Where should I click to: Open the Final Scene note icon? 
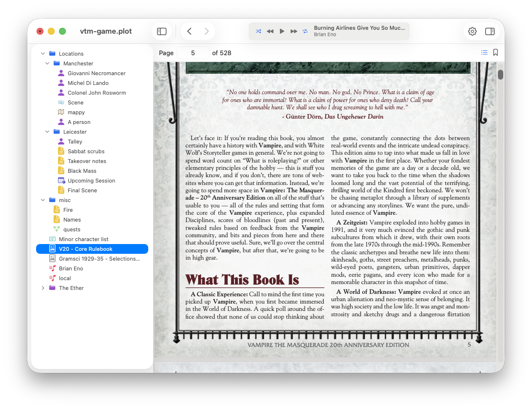pos(61,190)
